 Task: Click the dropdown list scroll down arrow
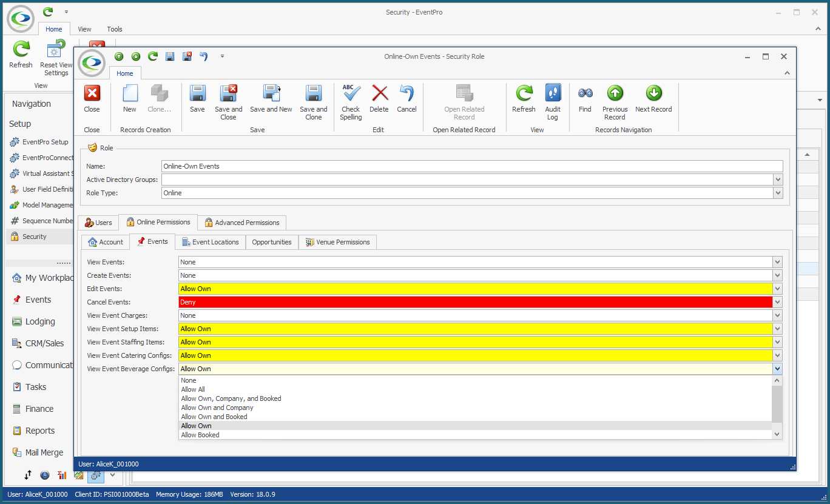tap(777, 434)
